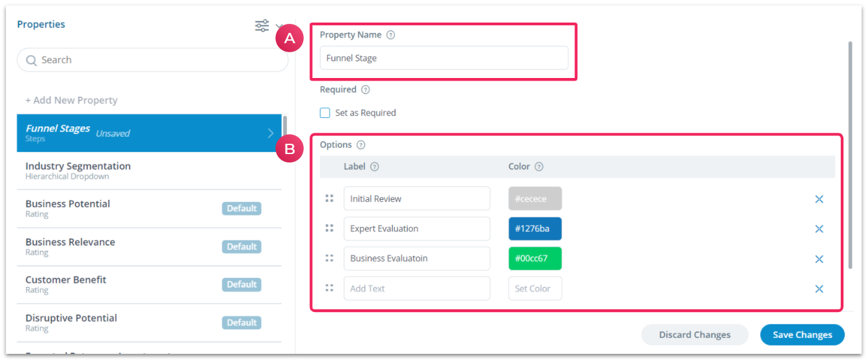Click drag handle beside Initial Review
The width and height of the screenshot is (868, 361).
[x=330, y=199]
